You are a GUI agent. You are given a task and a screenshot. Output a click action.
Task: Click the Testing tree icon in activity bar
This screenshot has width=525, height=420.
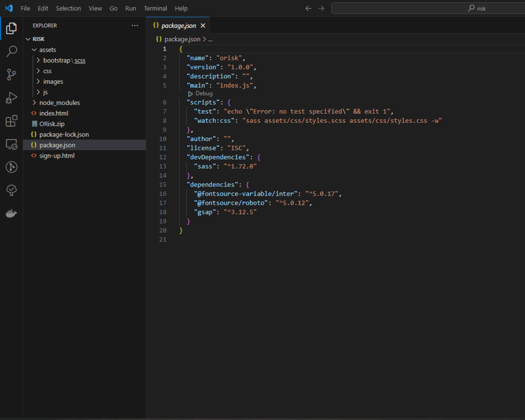pyautogui.click(x=11, y=190)
